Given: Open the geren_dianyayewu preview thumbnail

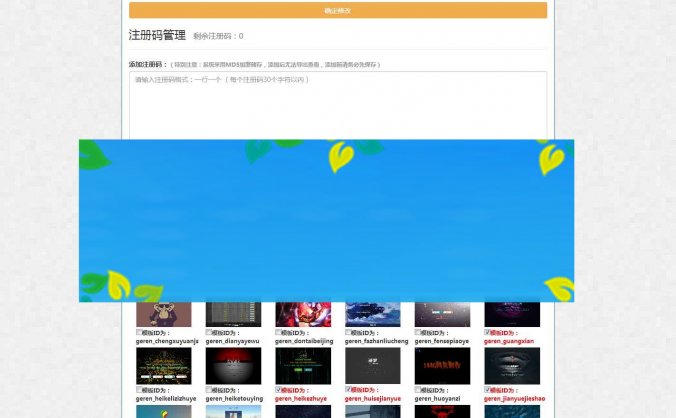Looking at the screenshot, I should click(x=233, y=314).
